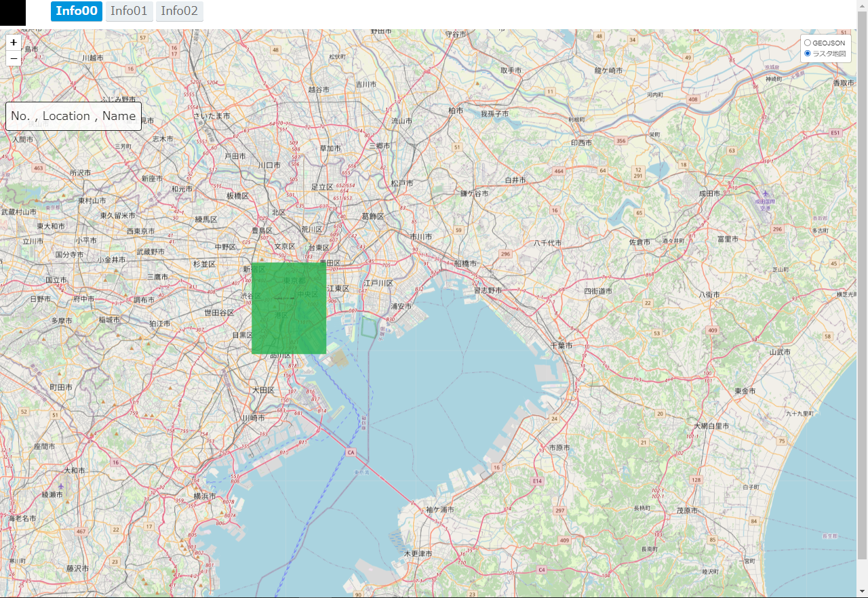The height and width of the screenshot is (598, 868).
Task: Click the layer switcher panel top right
Action: pos(825,47)
